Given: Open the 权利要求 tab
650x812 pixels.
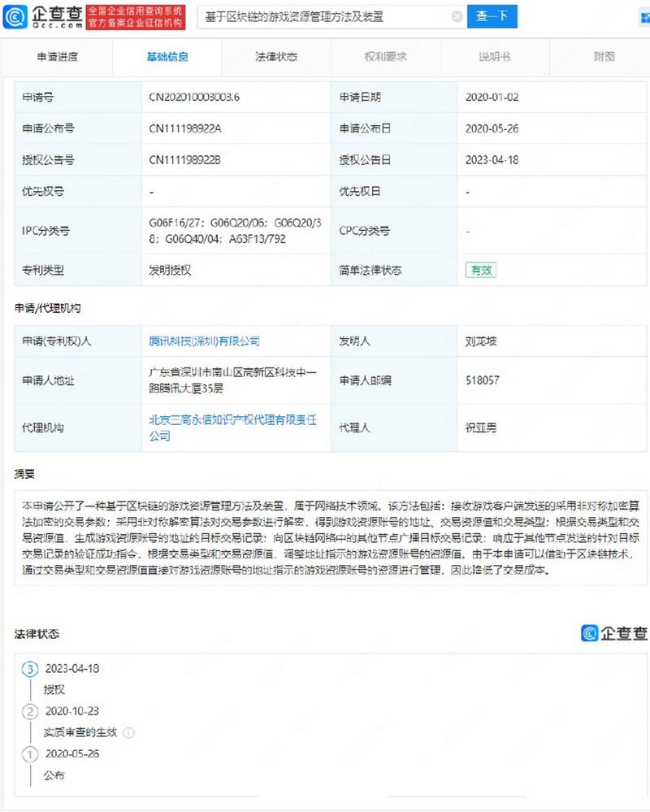Looking at the screenshot, I should click(385, 57).
